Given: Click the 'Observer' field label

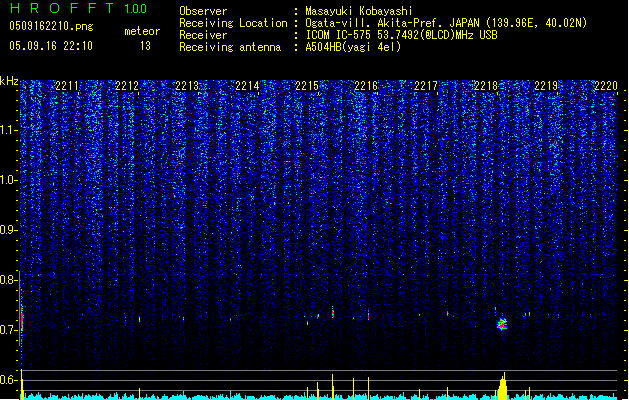Looking at the screenshot, I should tap(203, 11).
